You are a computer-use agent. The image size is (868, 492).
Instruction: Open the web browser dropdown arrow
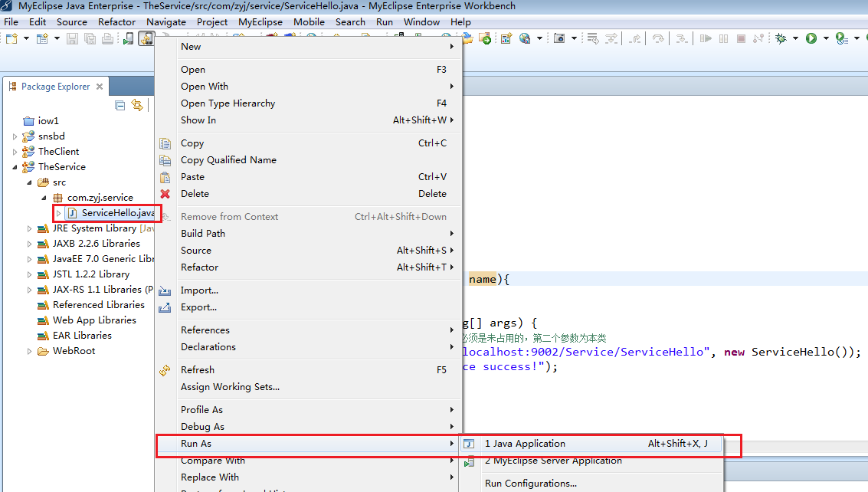(x=539, y=38)
